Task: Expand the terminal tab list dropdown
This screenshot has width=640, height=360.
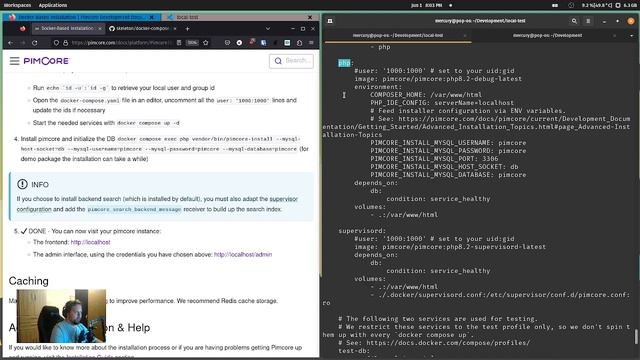Action: (x=631, y=36)
